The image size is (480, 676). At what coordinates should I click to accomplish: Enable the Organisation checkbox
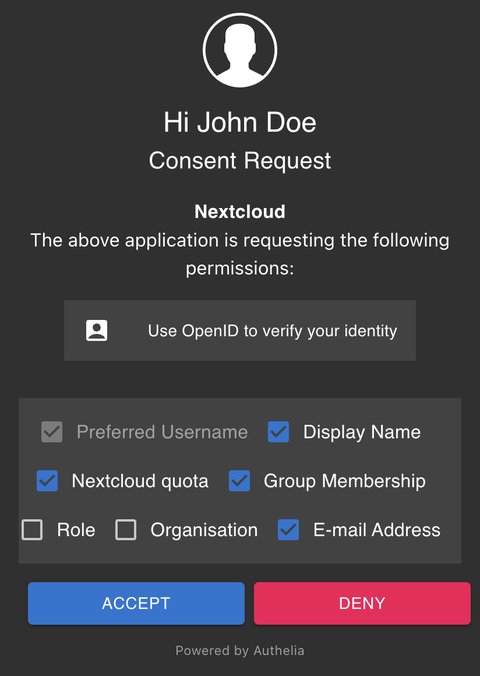point(125,530)
